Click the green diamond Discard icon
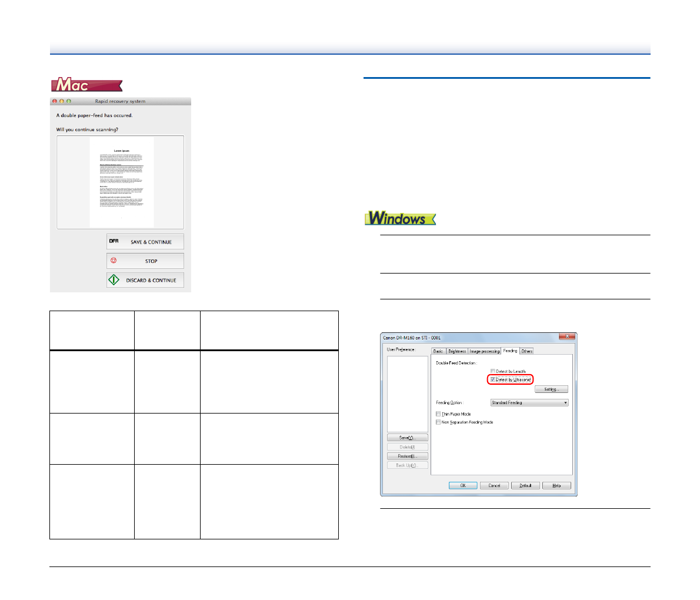The width and height of the screenshot is (700, 600). 114,280
